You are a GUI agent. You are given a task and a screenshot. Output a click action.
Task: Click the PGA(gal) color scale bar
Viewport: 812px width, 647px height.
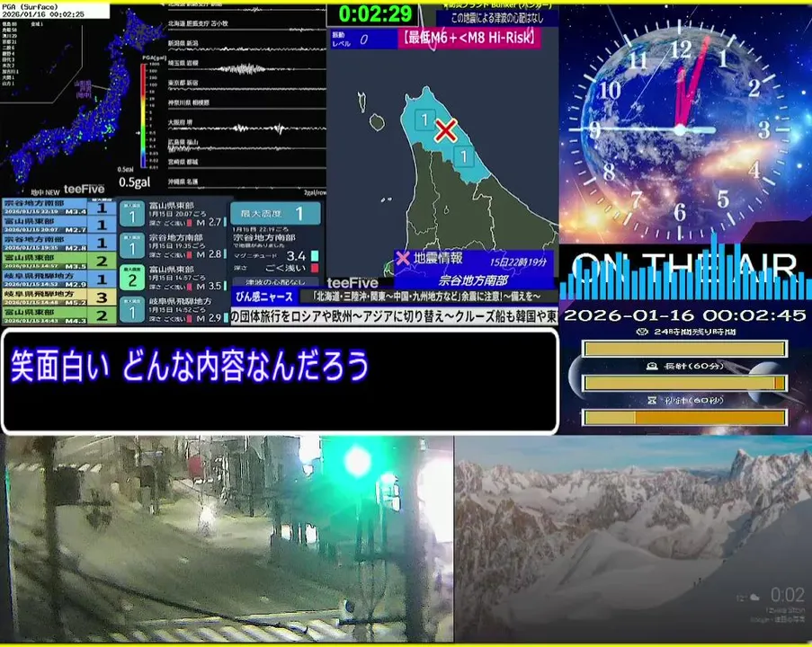(x=144, y=116)
